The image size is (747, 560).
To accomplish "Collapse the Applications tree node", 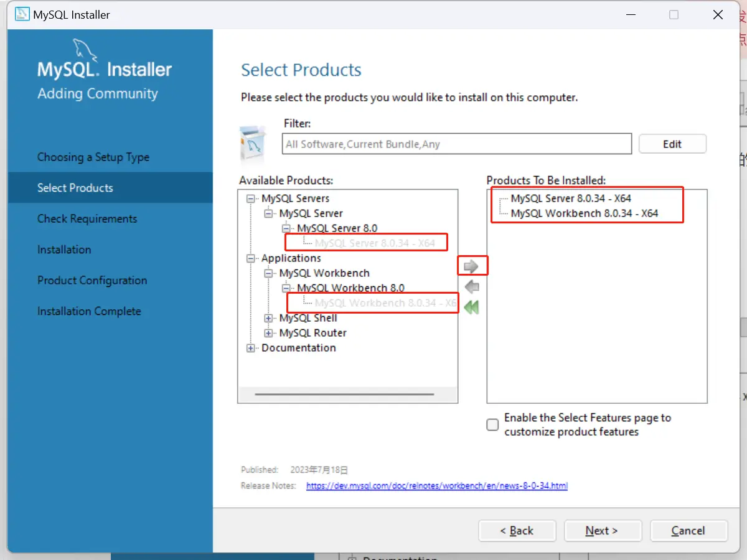I will click(251, 258).
